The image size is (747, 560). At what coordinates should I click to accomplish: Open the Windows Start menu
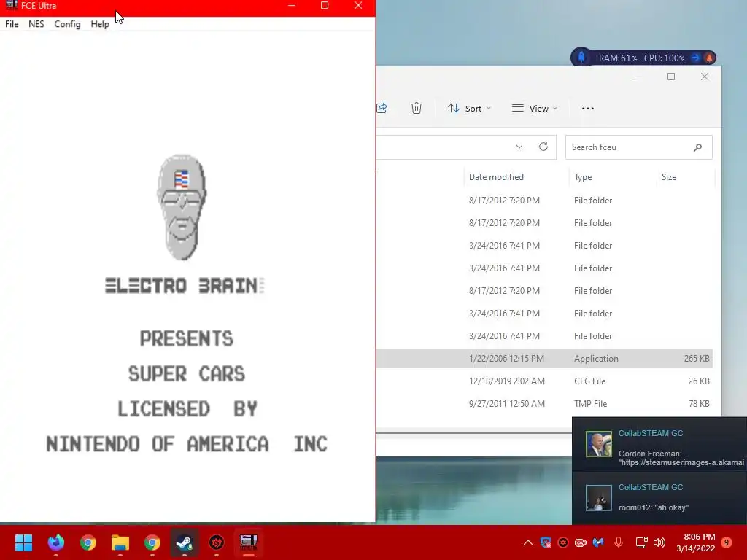point(23,542)
